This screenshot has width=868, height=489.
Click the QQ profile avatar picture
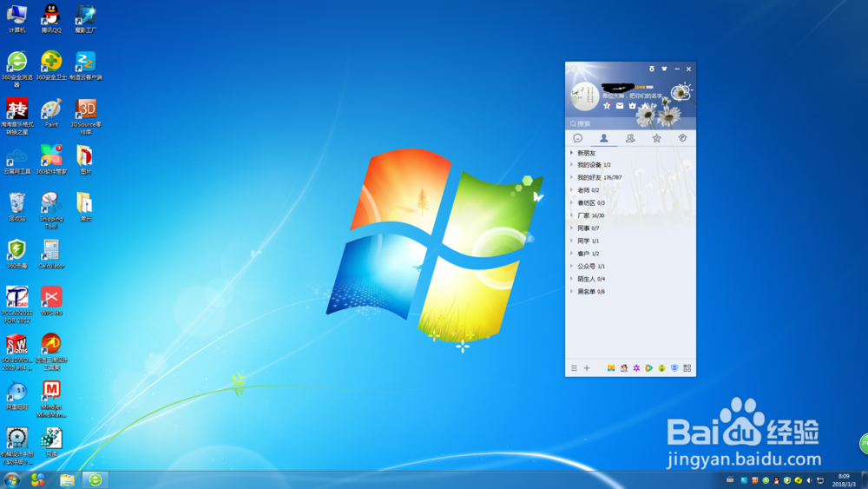tap(584, 96)
